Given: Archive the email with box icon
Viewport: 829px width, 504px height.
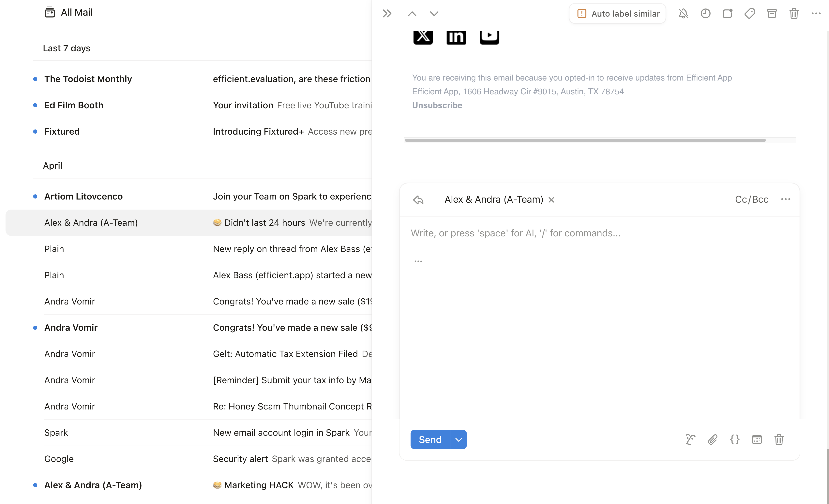Looking at the screenshot, I should [x=772, y=13].
